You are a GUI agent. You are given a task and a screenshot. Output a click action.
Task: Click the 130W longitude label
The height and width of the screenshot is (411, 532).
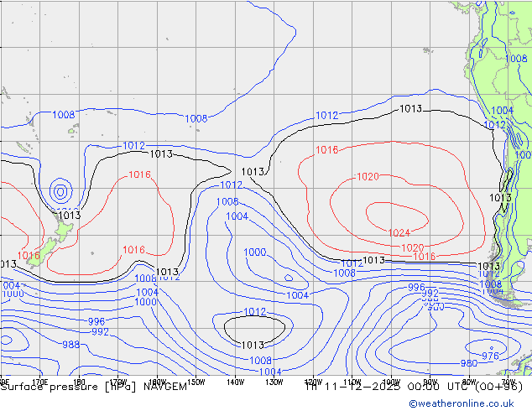tap(274, 382)
